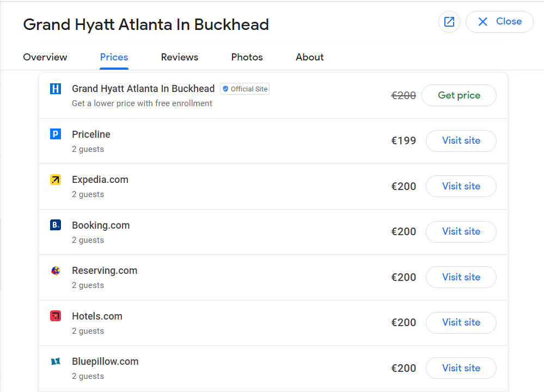Click '2 guests' under Priceline
Screen dimensions: 544x392
pyautogui.click(x=88, y=149)
